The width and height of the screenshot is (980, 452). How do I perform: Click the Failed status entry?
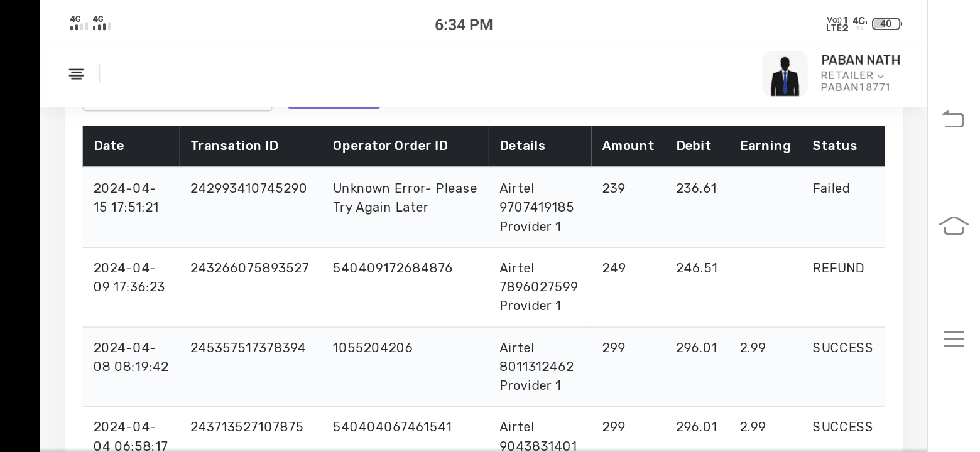pos(831,188)
